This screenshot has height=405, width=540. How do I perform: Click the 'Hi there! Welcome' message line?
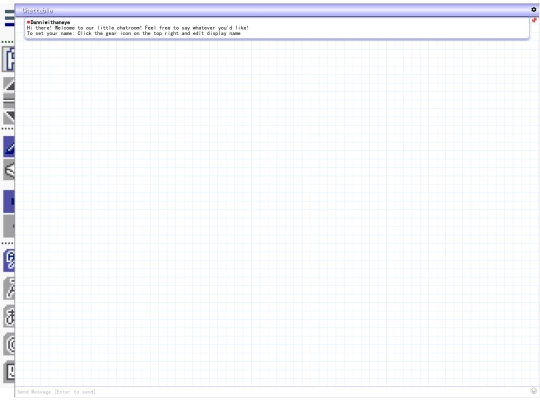tap(138, 28)
